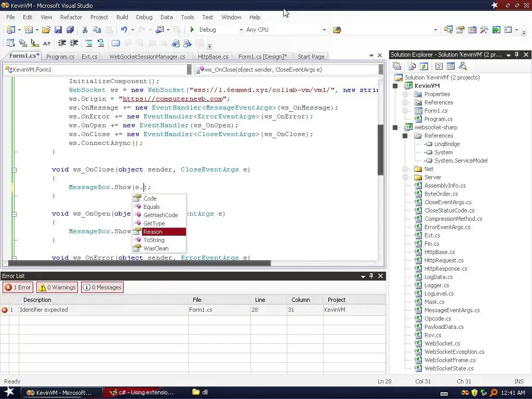
Task: Toggle auto-hide pin on Error List panel
Action: 371,276
